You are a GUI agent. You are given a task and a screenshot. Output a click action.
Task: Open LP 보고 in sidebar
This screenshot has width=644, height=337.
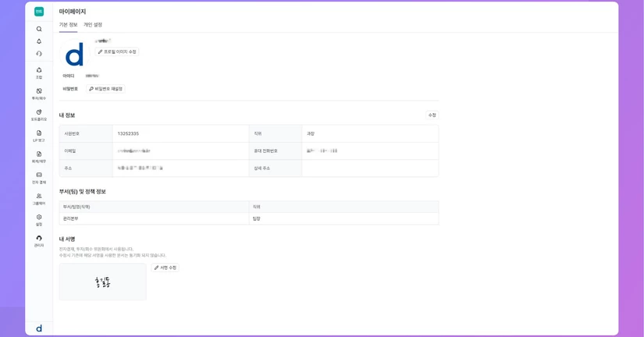point(39,136)
